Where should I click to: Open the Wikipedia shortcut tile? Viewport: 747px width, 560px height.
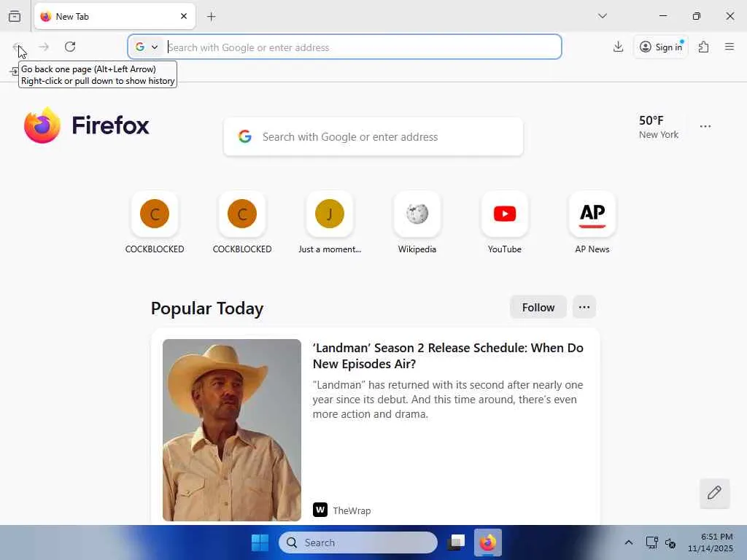[417, 222]
